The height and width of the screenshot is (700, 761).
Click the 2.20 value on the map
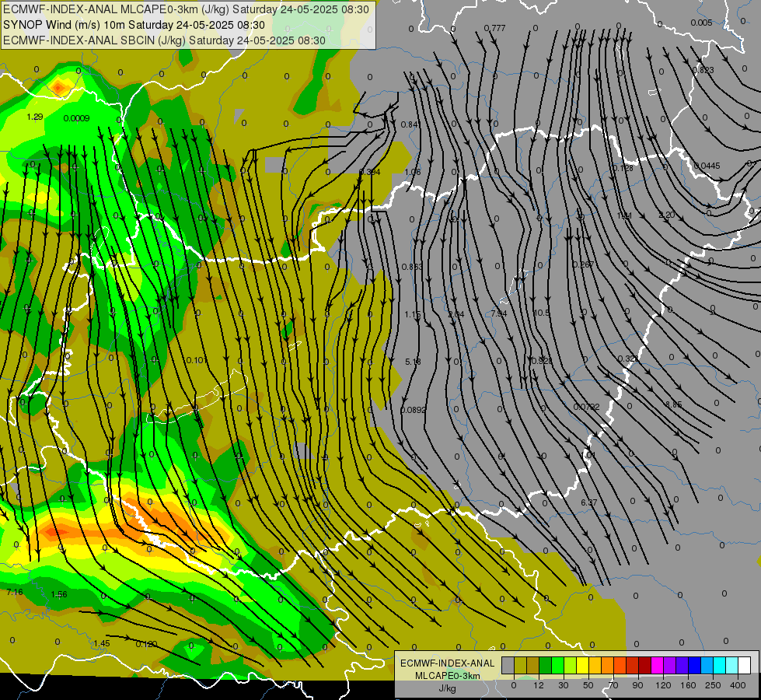pyautogui.click(x=667, y=215)
